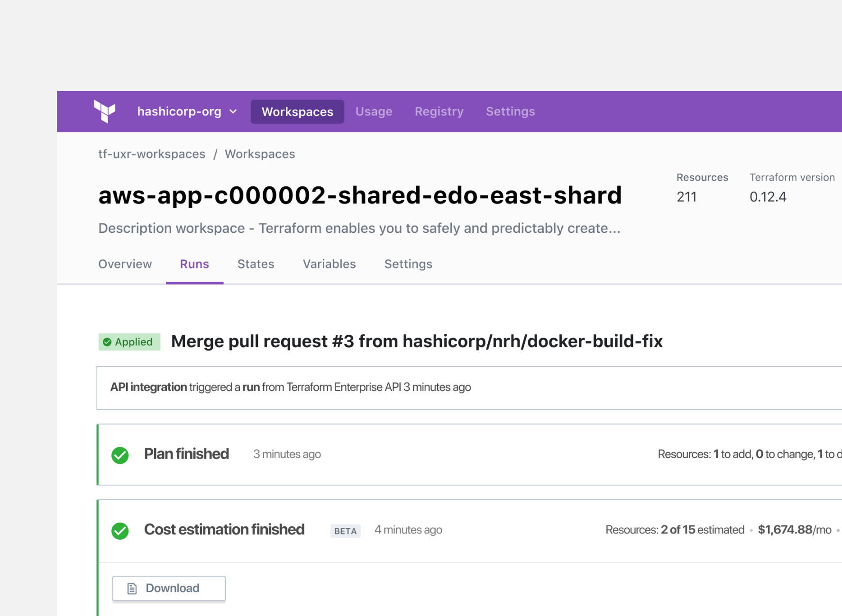Expand the Plan finished section
Viewport: 842px width, 616px height.
tap(469, 454)
